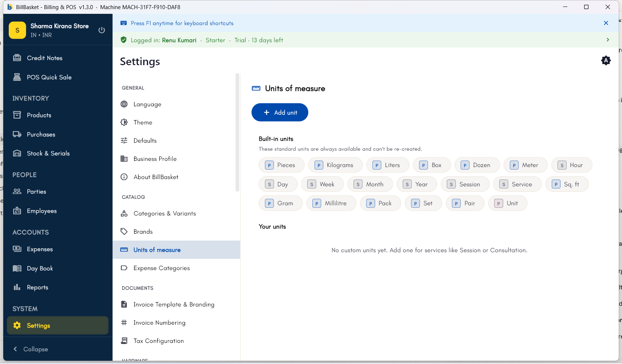Open Stock & Serials
The image size is (622, 364).
point(58,153)
